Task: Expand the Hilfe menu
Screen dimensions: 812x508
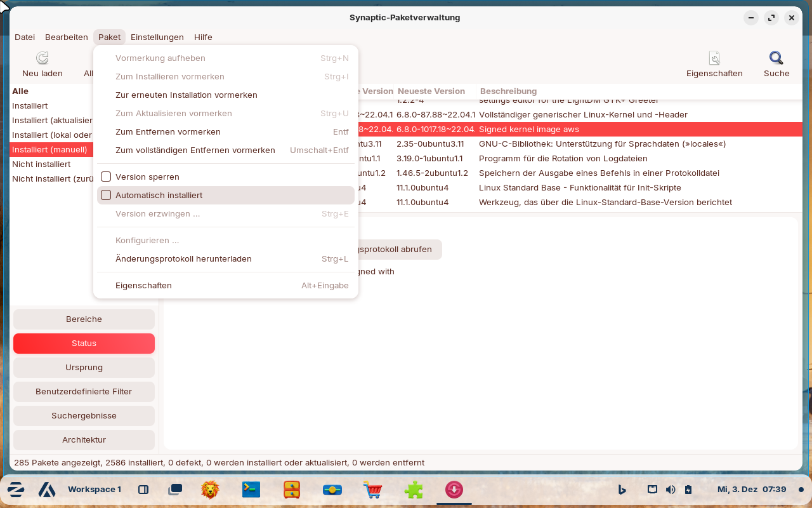Action: (x=203, y=37)
